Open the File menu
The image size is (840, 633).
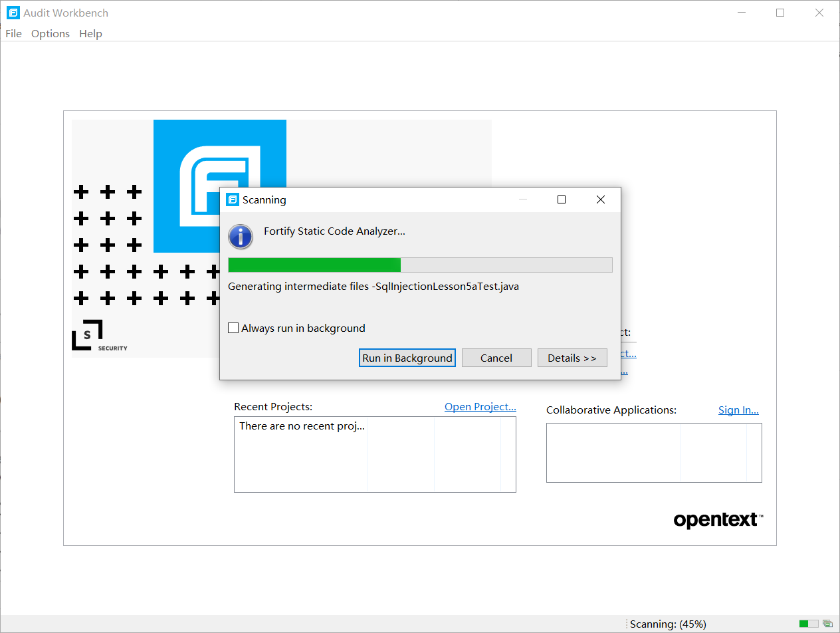(13, 33)
